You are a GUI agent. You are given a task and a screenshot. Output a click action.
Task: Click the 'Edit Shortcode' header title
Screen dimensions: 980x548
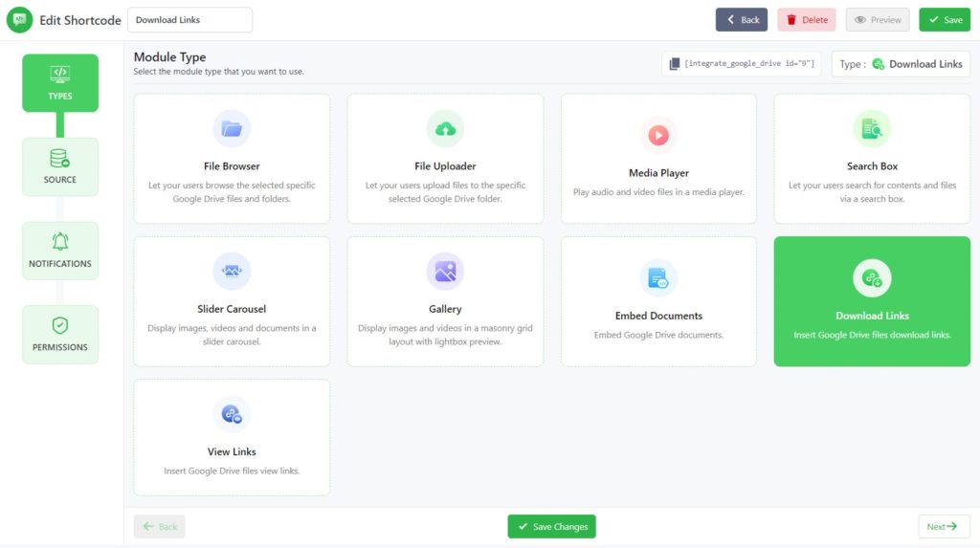click(80, 20)
